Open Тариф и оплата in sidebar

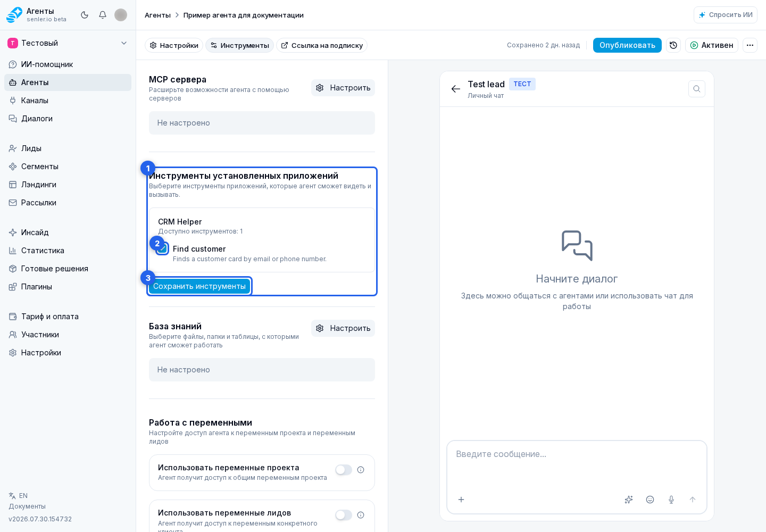(x=68, y=317)
